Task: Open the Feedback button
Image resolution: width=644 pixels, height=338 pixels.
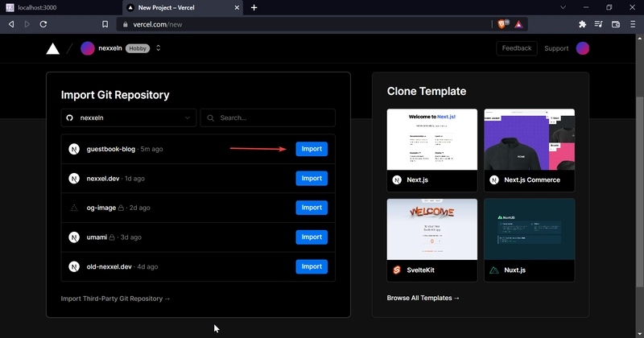Action: coord(517,48)
